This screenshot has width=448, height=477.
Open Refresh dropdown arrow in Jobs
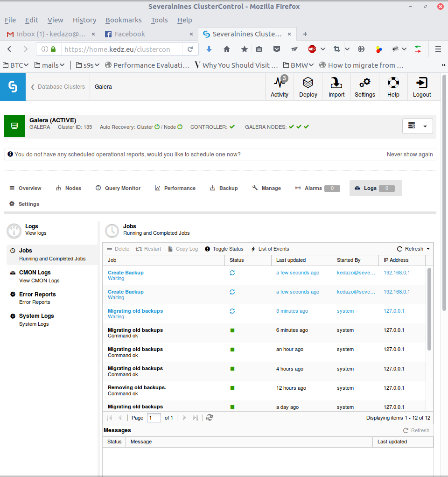point(428,249)
